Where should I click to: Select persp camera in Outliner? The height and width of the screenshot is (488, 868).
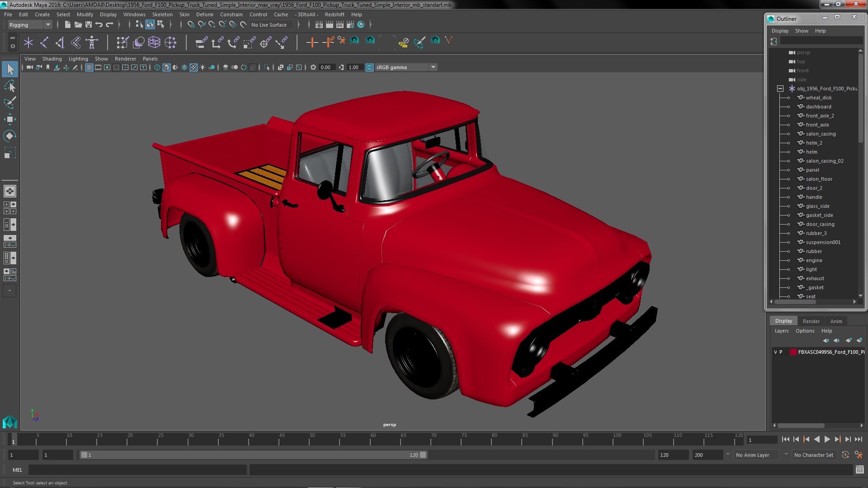coord(803,52)
